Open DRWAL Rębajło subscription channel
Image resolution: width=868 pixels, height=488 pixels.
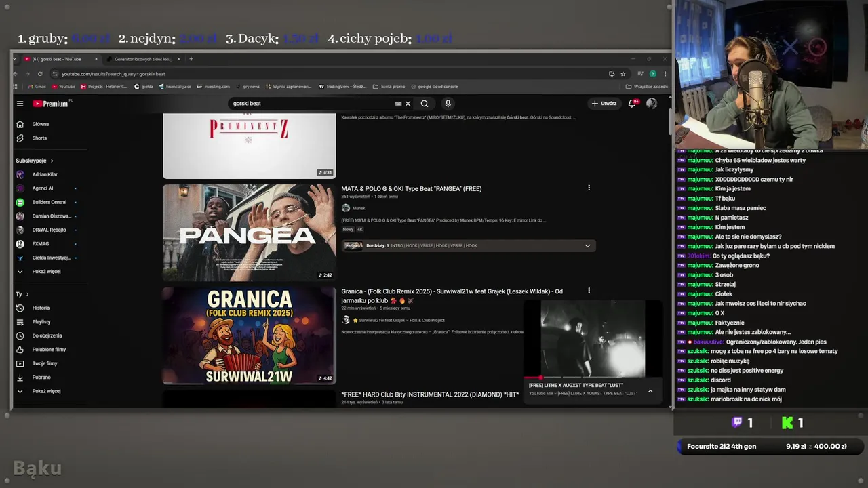50,230
